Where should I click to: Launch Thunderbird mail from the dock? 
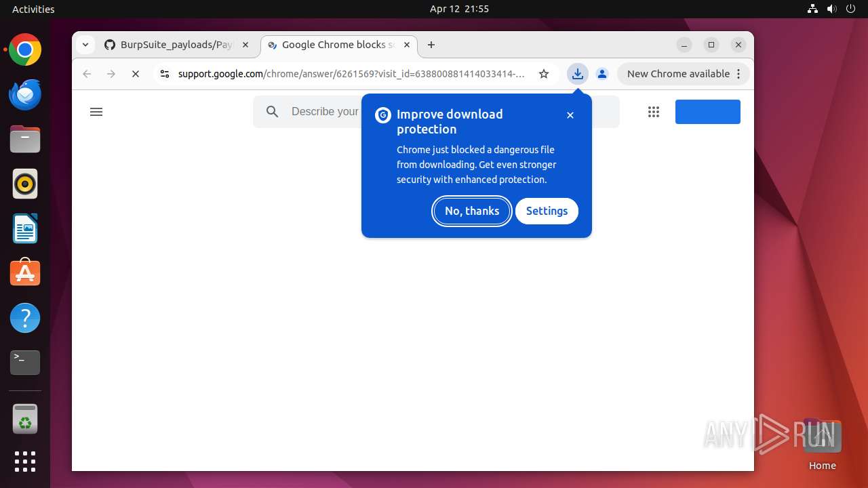pyautogui.click(x=25, y=94)
